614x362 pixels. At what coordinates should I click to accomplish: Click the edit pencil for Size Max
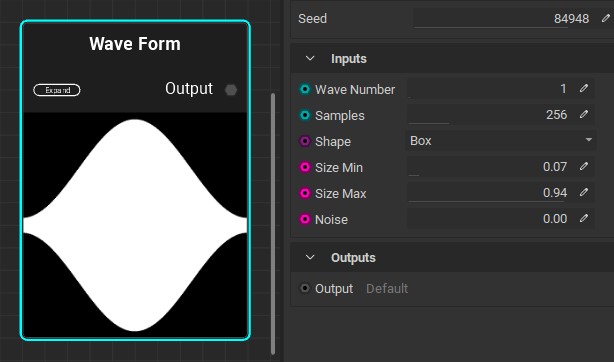pyautogui.click(x=583, y=192)
